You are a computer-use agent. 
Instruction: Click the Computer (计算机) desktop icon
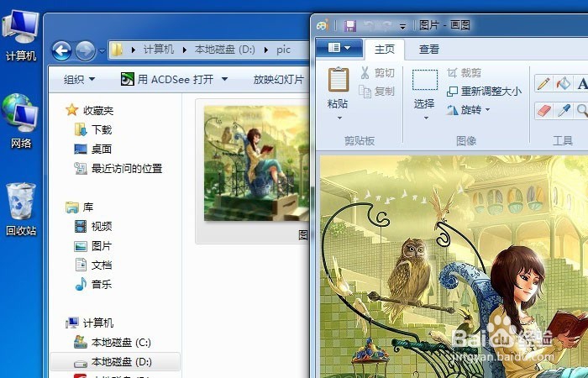pyautogui.click(x=21, y=36)
